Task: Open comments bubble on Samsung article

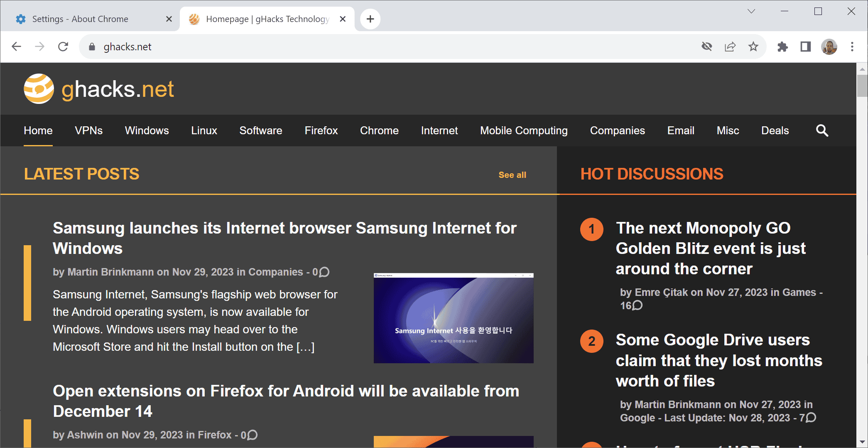Action: pos(324,272)
